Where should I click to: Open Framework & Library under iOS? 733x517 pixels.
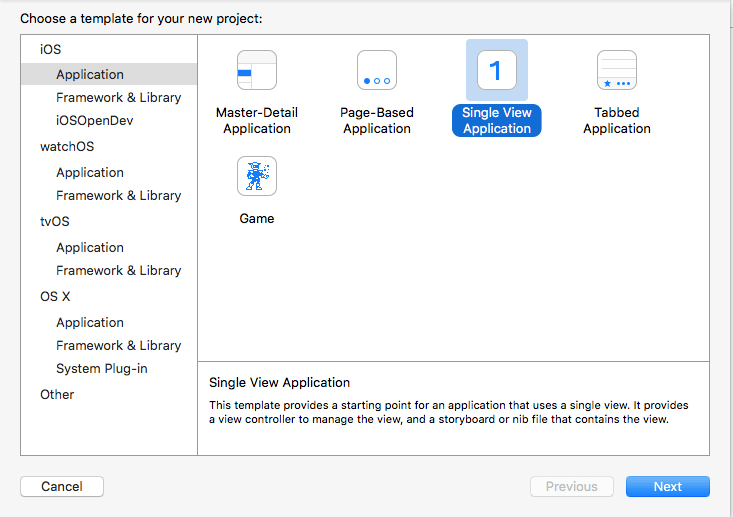click(118, 97)
